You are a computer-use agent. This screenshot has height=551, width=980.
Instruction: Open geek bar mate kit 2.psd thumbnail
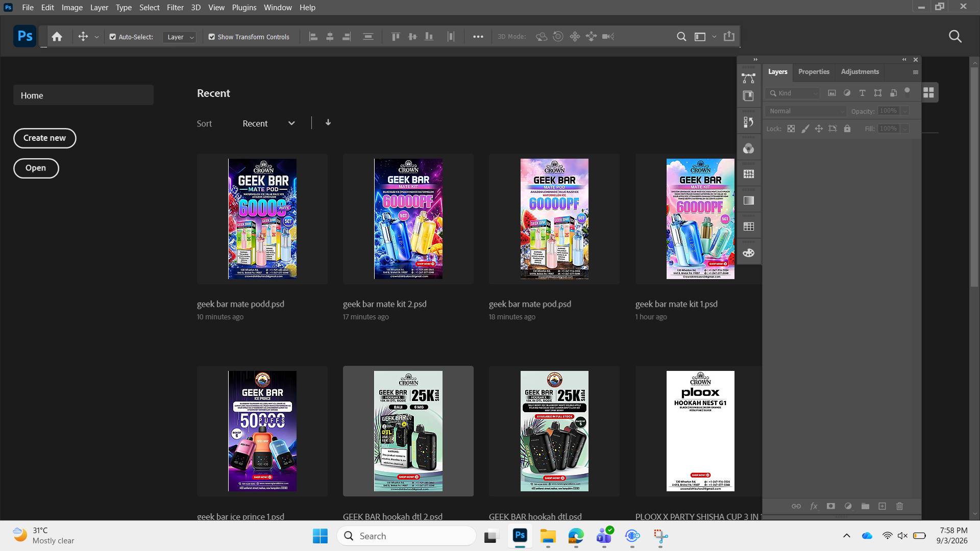[x=408, y=219]
